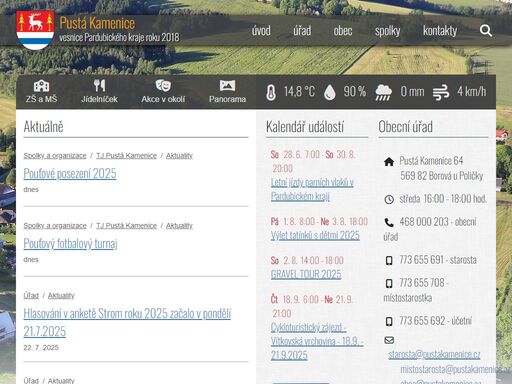This screenshot has height=384, width=512.
Task: Click the Pustá Kamenice site title
Action: (x=97, y=23)
